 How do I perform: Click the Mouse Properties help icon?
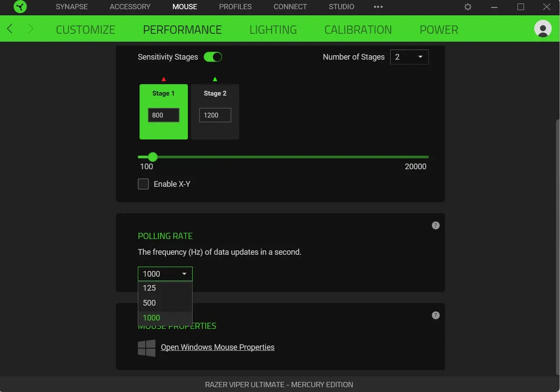point(435,315)
